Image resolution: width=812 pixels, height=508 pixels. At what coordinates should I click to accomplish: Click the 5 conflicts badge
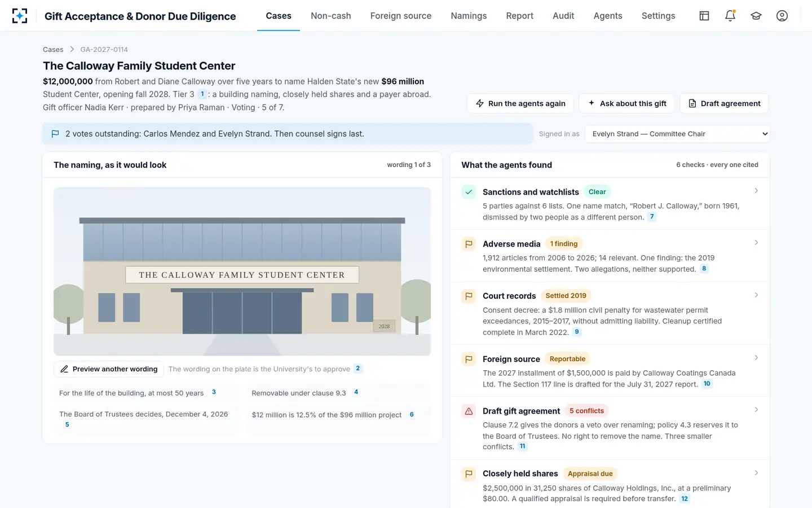point(586,411)
